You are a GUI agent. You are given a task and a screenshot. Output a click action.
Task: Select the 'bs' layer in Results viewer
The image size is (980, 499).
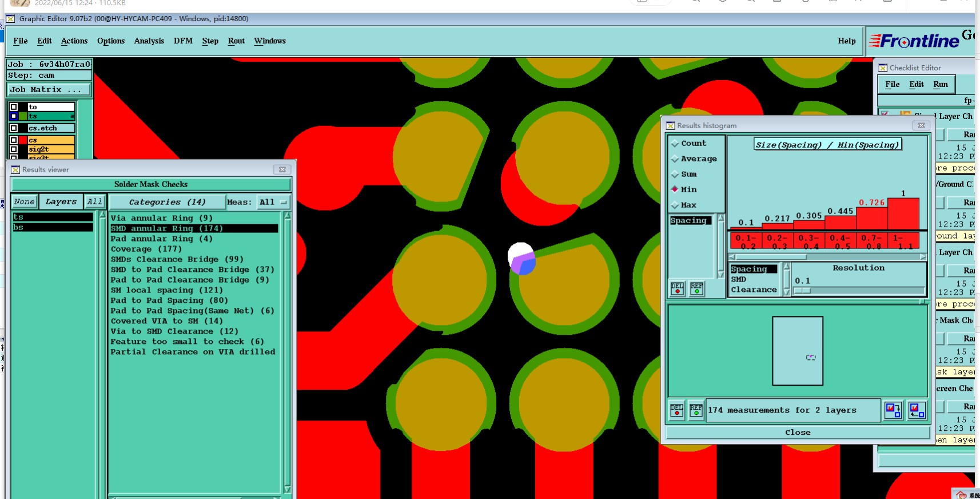(53, 228)
